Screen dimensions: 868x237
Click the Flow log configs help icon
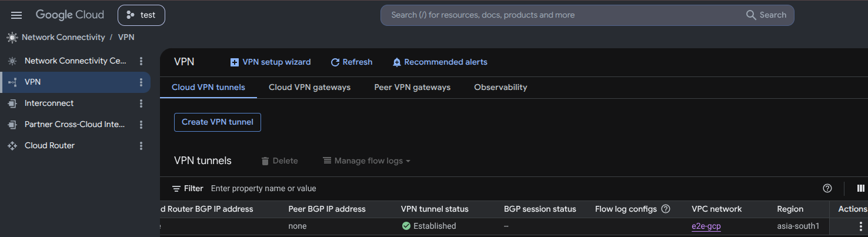666,209
